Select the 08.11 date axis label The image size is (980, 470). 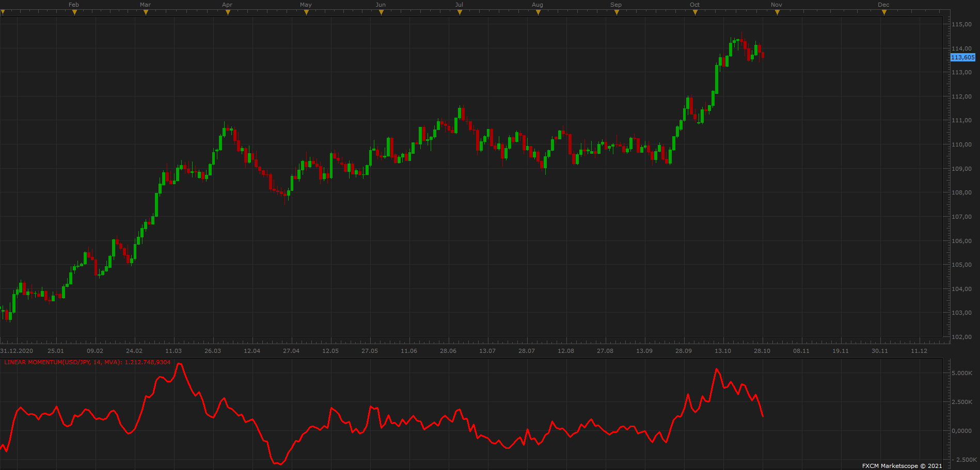click(x=801, y=351)
